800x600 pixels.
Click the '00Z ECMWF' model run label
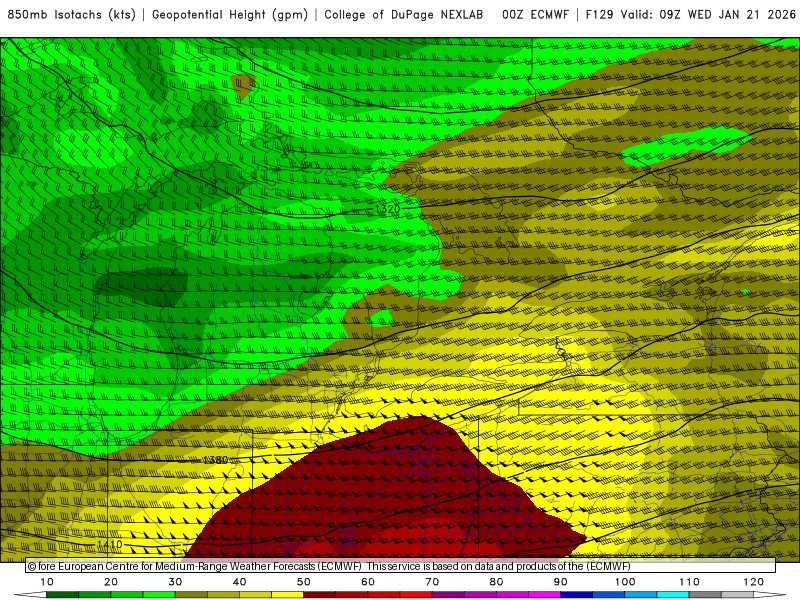(535, 15)
